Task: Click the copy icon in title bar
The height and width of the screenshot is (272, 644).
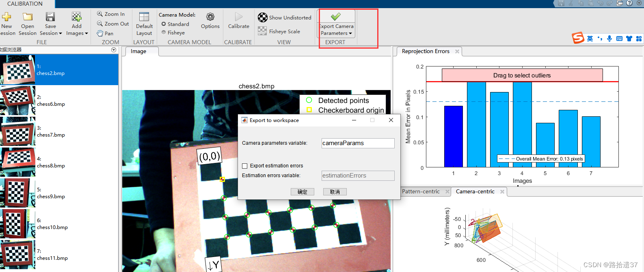Action: pyautogui.click(x=581, y=3)
